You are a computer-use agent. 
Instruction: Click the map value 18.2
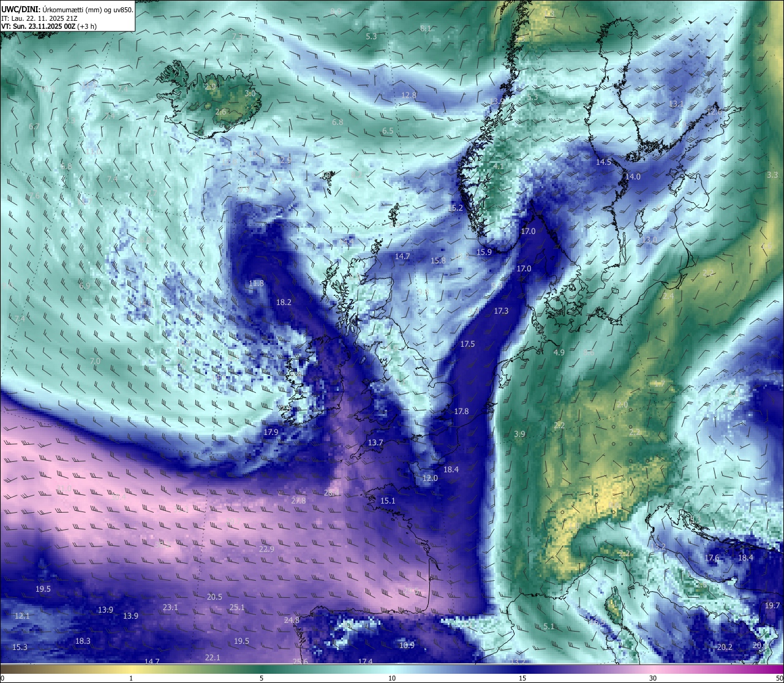coord(284,302)
